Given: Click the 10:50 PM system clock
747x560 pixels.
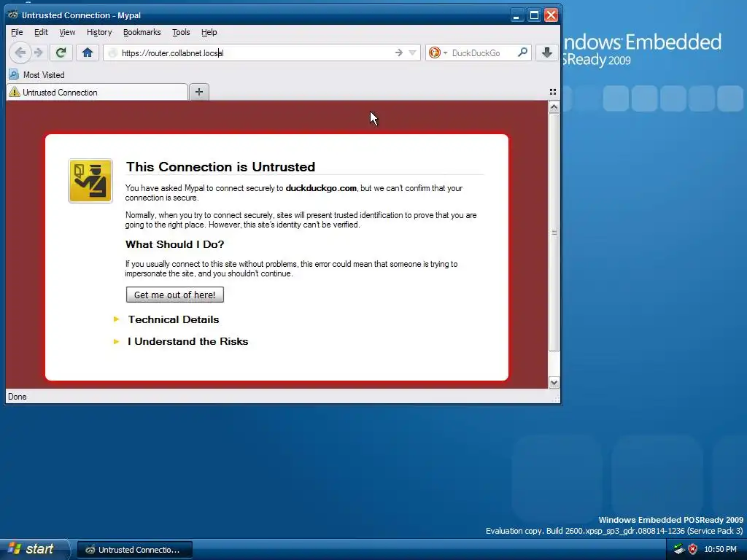Looking at the screenshot, I should (720, 550).
